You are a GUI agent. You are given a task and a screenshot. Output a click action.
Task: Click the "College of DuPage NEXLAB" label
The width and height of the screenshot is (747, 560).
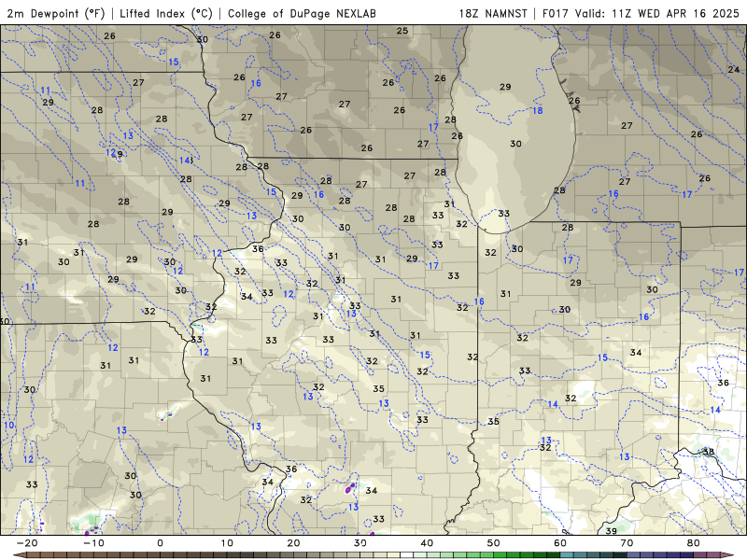[x=302, y=13]
